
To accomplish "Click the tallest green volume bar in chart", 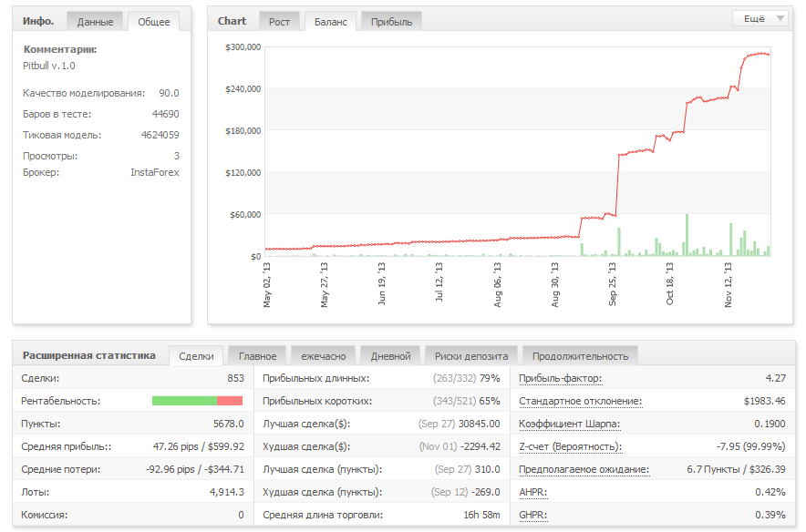I will [x=687, y=235].
